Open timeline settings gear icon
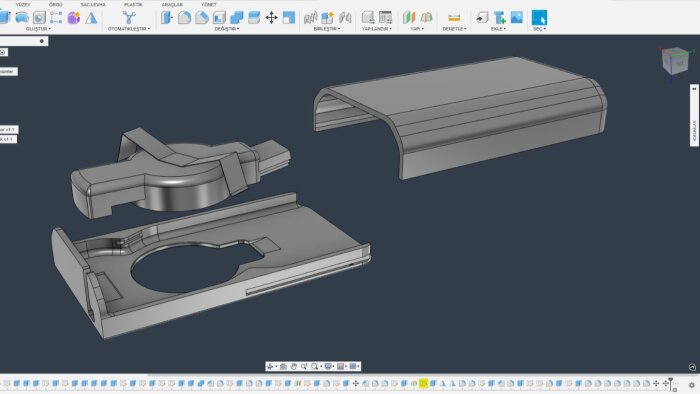 point(692,385)
